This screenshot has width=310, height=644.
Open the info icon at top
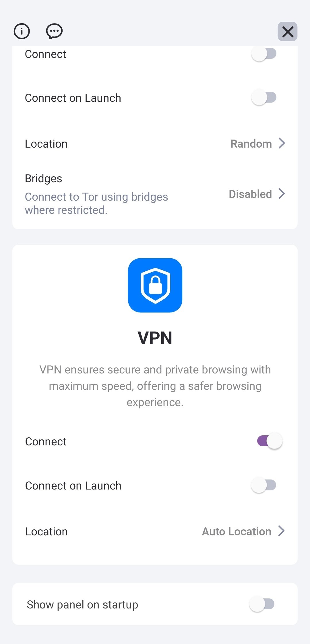click(x=22, y=31)
